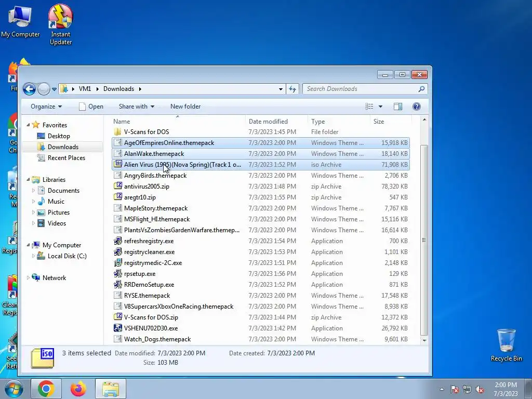Select MapleStory.themepack file
This screenshot has height=399, width=532.
(x=261, y=208)
